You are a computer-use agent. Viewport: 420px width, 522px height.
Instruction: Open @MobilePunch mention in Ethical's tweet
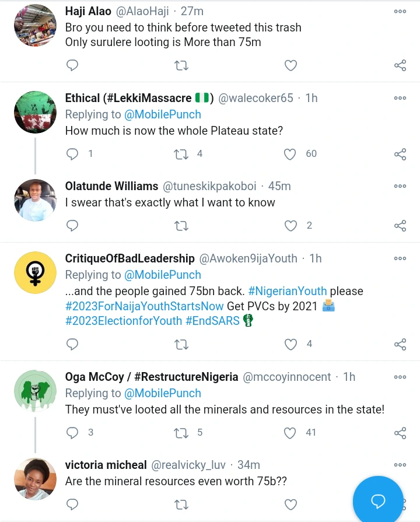point(163,114)
